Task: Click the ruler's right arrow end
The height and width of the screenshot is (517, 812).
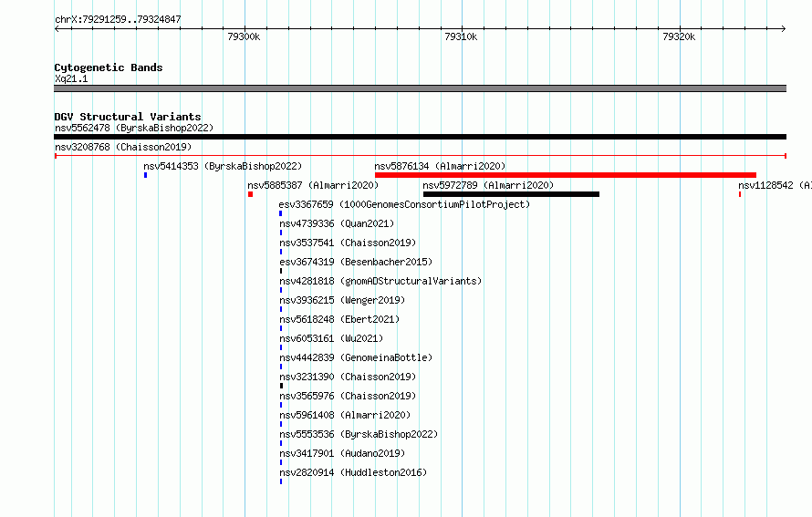Action: pyautogui.click(x=784, y=28)
